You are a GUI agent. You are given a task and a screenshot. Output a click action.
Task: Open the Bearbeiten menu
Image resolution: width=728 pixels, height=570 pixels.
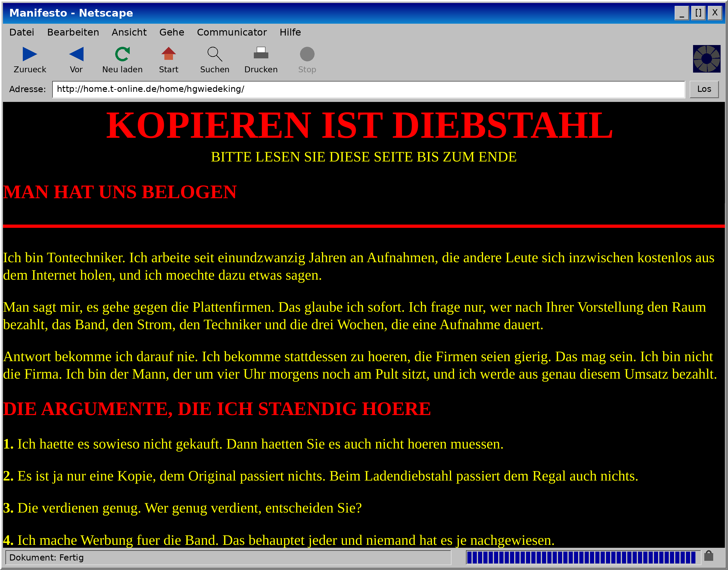click(x=73, y=32)
